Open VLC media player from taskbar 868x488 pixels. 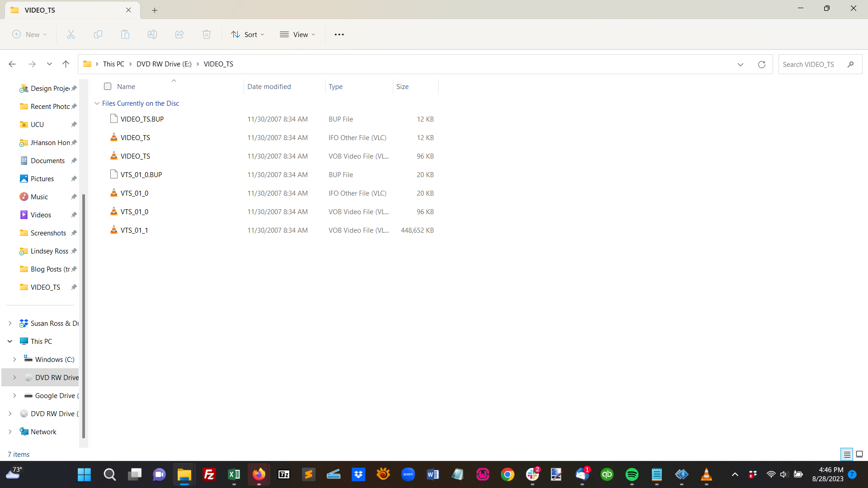coord(706,474)
